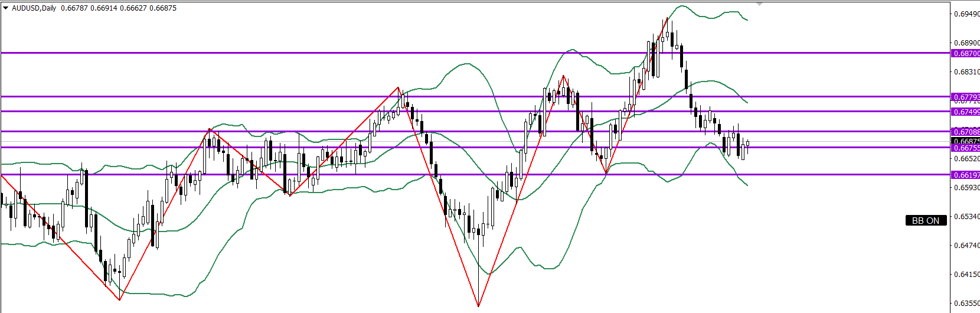Click the 0.64150 value on the price axis
This screenshot has width=980, height=313.
click(x=966, y=275)
